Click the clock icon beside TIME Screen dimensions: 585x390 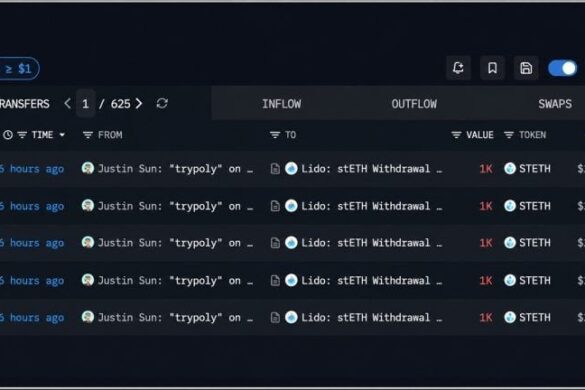(8, 135)
